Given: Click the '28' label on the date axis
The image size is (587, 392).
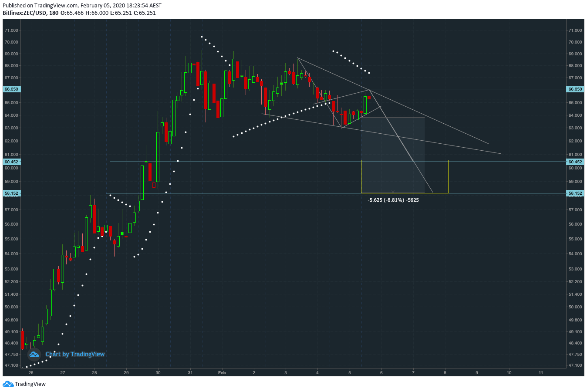Looking at the screenshot, I should click(x=94, y=372).
